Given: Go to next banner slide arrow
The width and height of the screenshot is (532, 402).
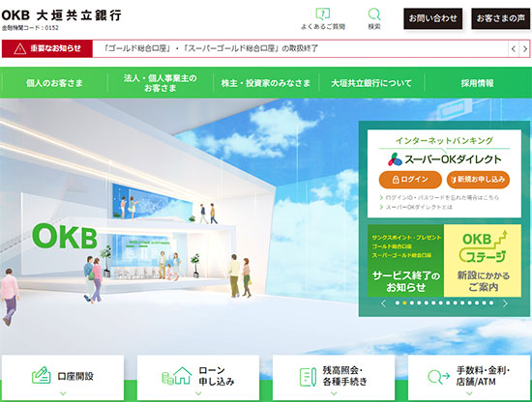Looking at the screenshot, I should coord(505,303).
